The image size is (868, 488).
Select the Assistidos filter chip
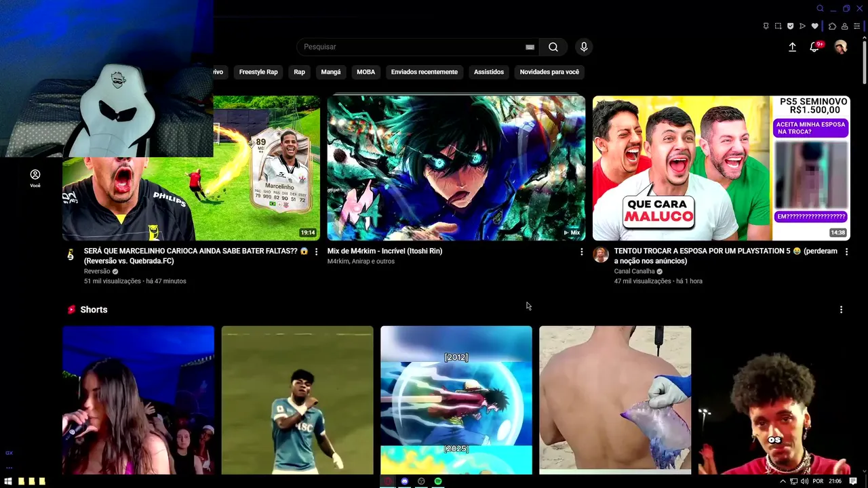(x=489, y=72)
